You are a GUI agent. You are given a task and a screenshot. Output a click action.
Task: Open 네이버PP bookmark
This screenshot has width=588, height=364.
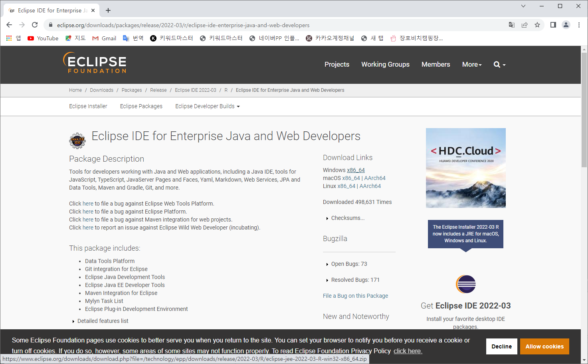pos(274,38)
